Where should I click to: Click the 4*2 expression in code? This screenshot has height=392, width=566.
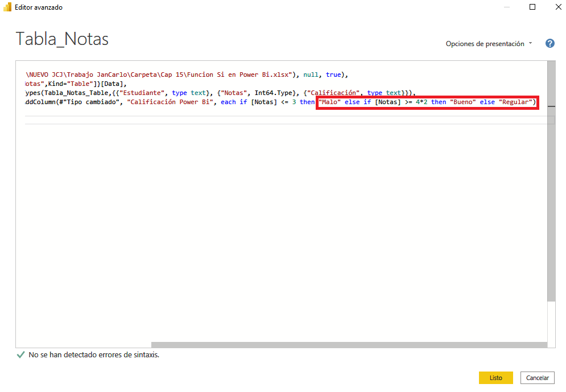pos(422,102)
